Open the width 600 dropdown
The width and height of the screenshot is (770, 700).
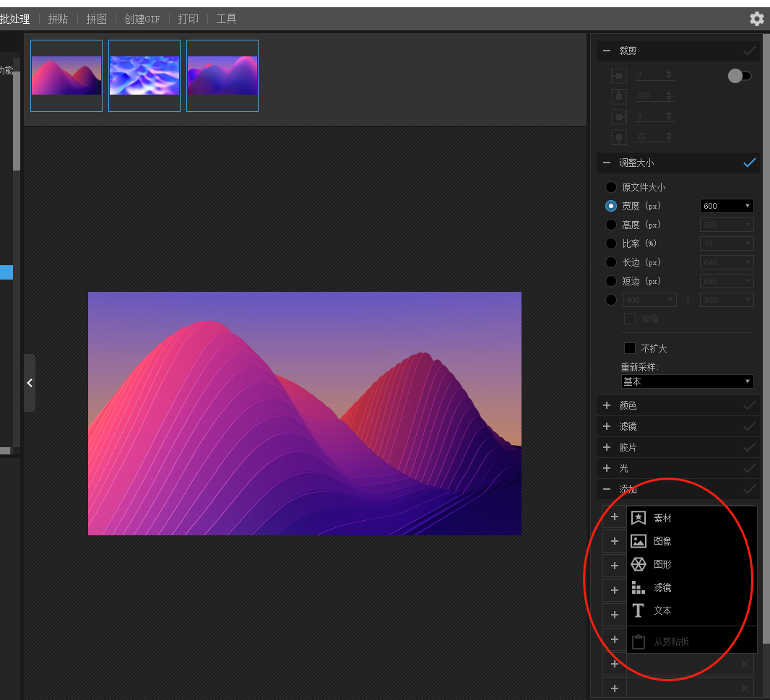click(x=727, y=206)
